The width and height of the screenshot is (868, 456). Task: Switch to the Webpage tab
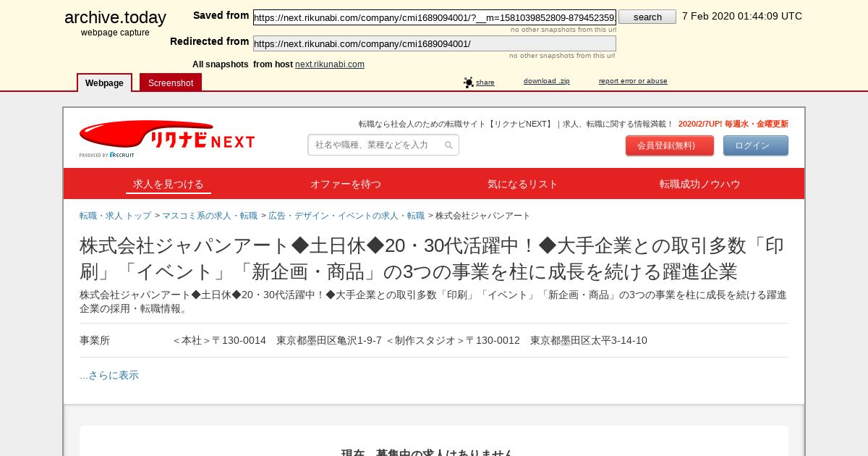point(104,83)
